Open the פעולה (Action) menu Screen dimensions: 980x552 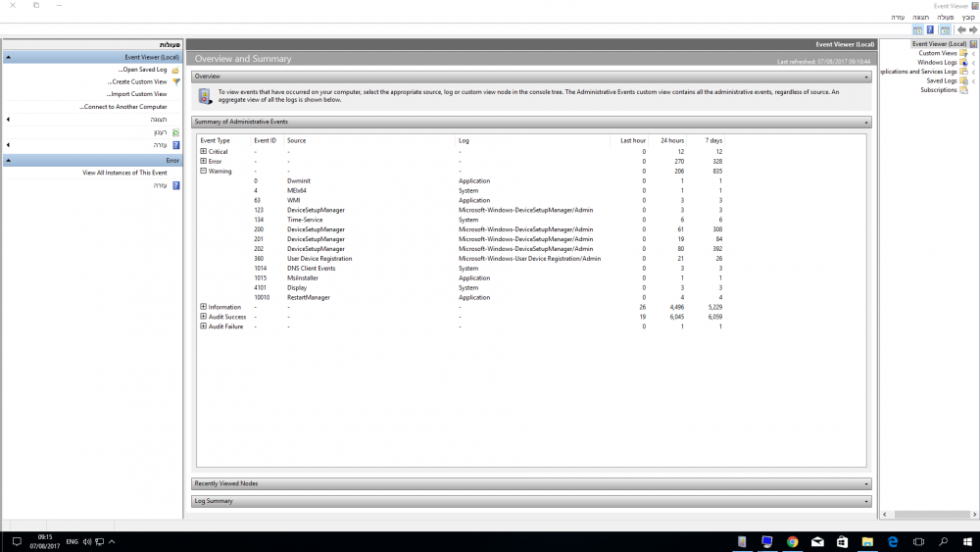click(x=945, y=18)
